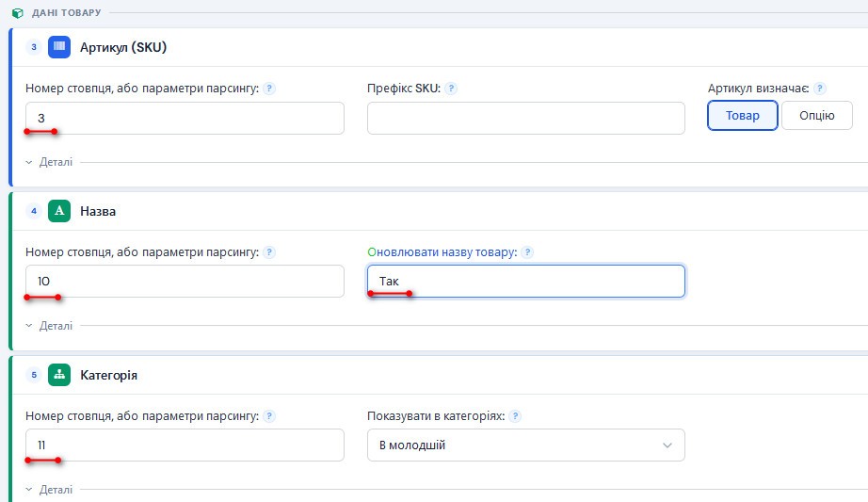Image resolution: width=868 pixels, height=502 pixels.
Task: Expand Деталі under Артикул (SKU)
Action: (x=49, y=162)
